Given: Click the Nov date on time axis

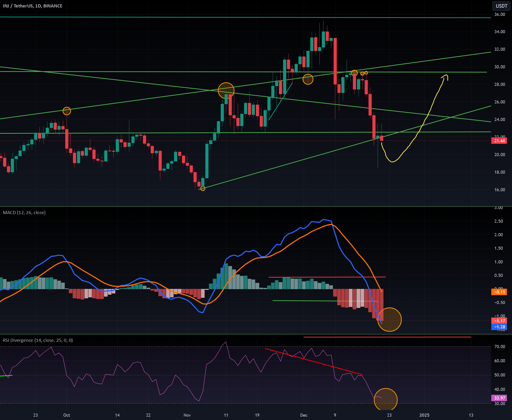Looking at the screenshot, I should click(x=187, y=415).
